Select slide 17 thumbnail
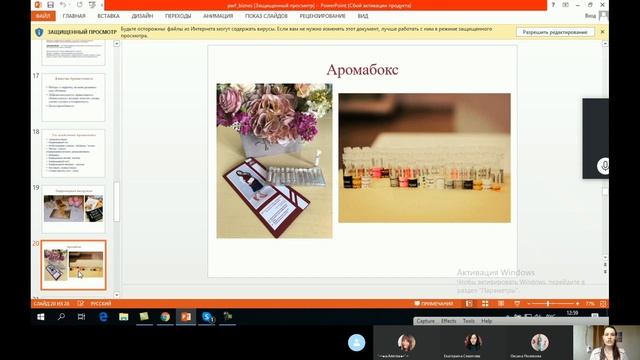 [x=73, y=97]
